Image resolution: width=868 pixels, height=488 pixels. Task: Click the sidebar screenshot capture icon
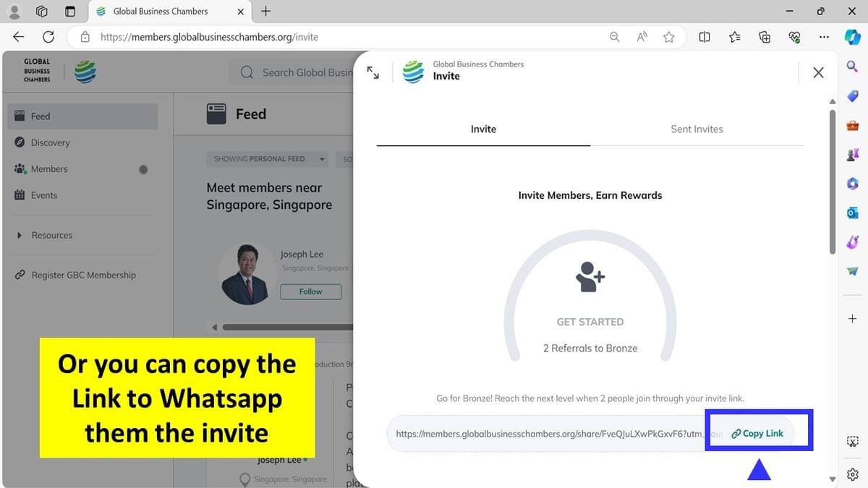click(852, 442)
